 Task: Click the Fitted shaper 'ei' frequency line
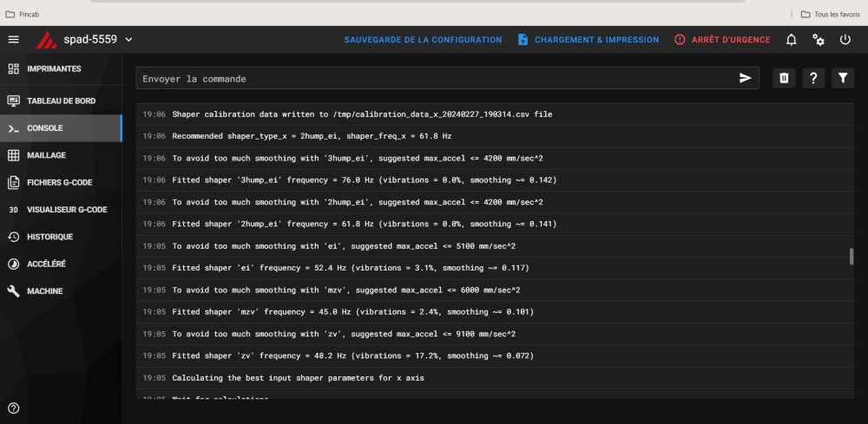click(495, 268)
